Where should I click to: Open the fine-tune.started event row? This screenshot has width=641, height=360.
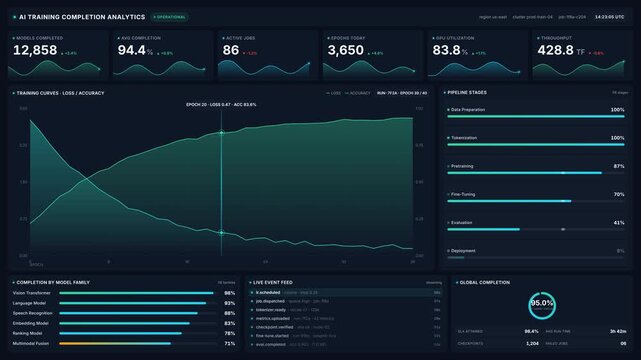click(x=345, y=336)
